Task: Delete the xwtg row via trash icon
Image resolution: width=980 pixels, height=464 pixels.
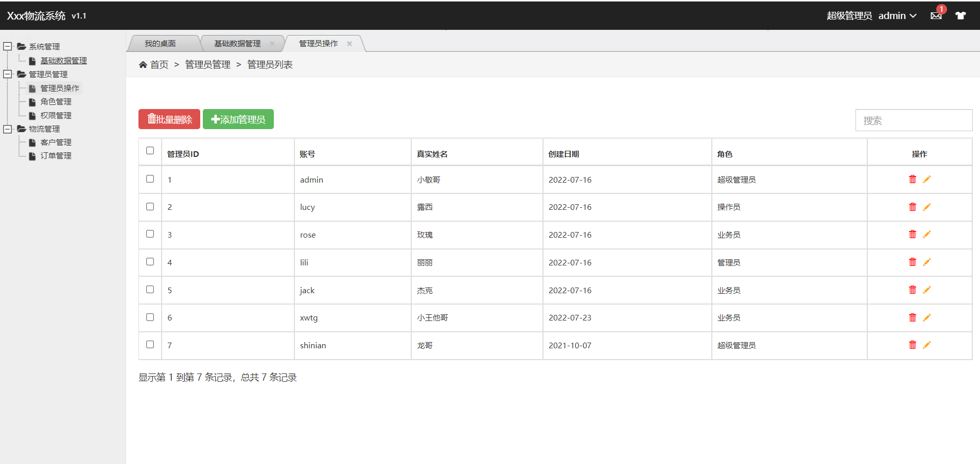Action: (x=913, y=317)
